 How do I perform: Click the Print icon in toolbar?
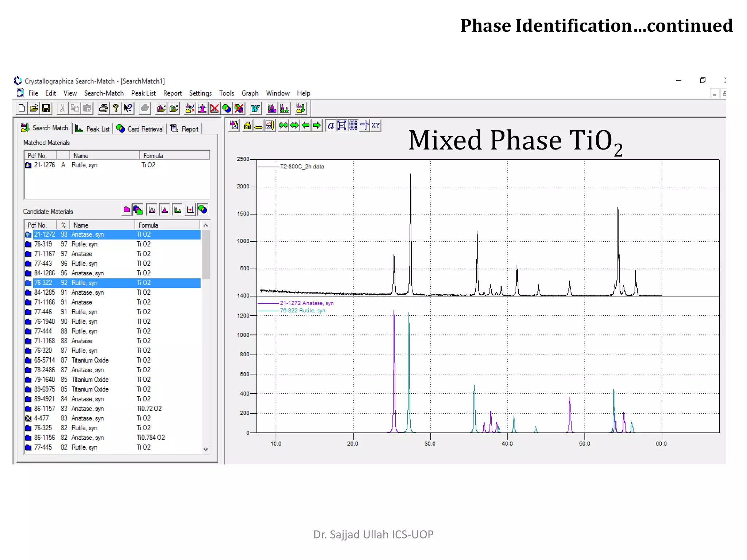click(x=104, y=108)
